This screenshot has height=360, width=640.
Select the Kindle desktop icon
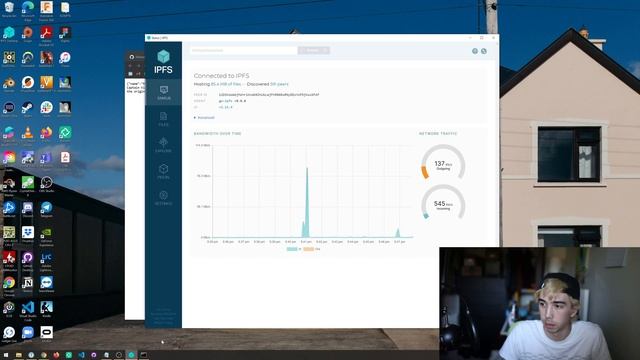46,309
